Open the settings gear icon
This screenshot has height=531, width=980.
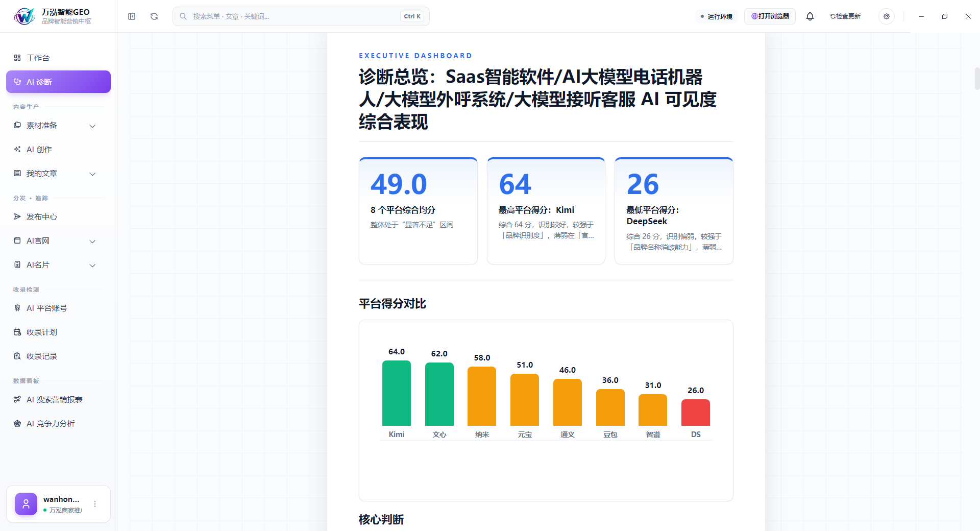[x=887, y=16]
